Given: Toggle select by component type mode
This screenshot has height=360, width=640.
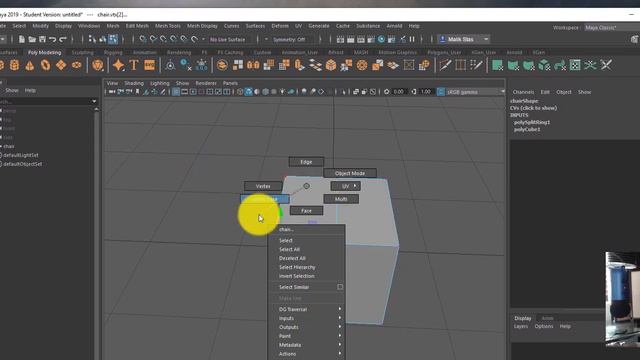Looking at the screenshot, I should pos(113,39).
